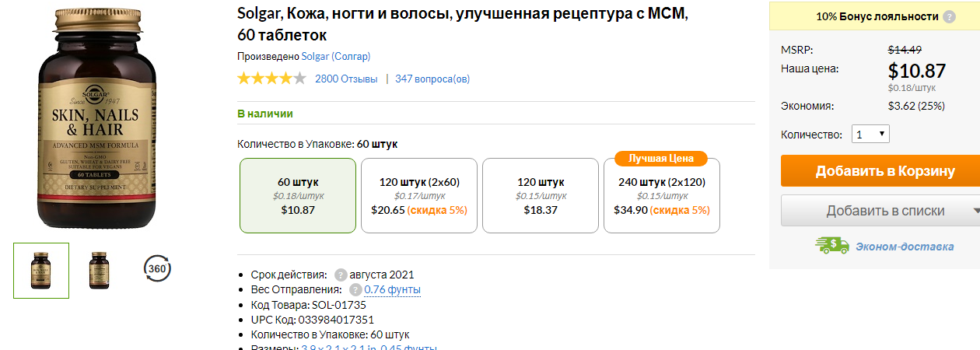The width and height of the screenshot is (980, 350).
Task: Select the first bottle thumbnail
Action: tap(41, 271)
